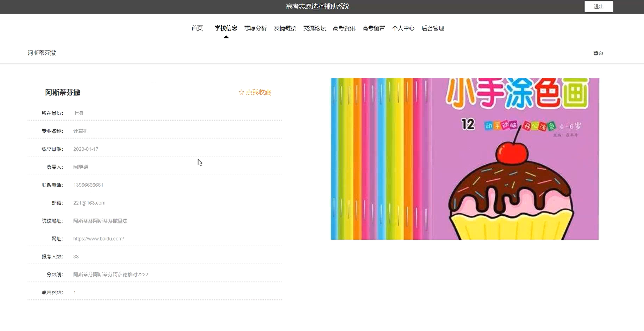Open the 交流论坛 section

(x=315, y=28)
